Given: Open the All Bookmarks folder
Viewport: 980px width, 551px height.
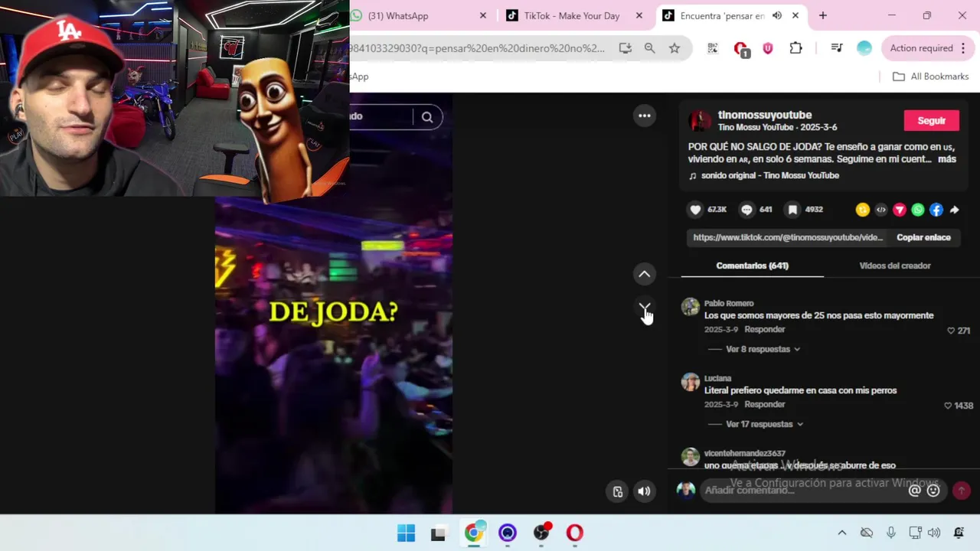Looking at the screenshot, I should click(931, 77).
